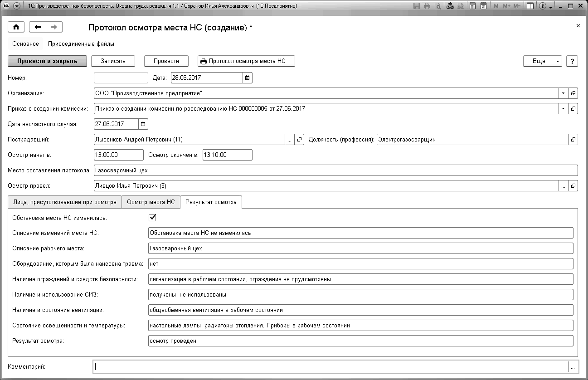This screenshot has width=588, height=380.
Task: Switch to Лица, присутствовавшие при осмотре tab
Action: [65, 202]
